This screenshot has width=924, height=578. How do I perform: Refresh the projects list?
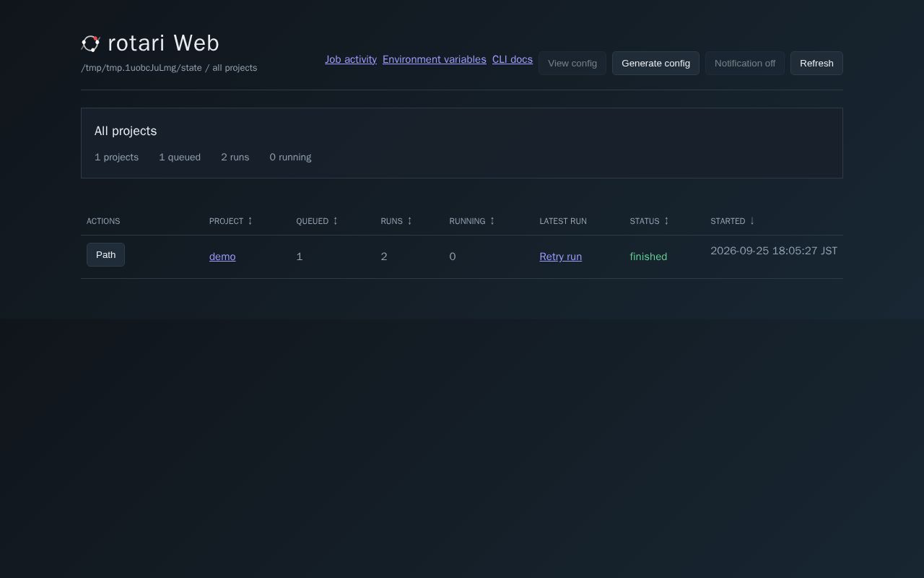[x=816, y=63]
